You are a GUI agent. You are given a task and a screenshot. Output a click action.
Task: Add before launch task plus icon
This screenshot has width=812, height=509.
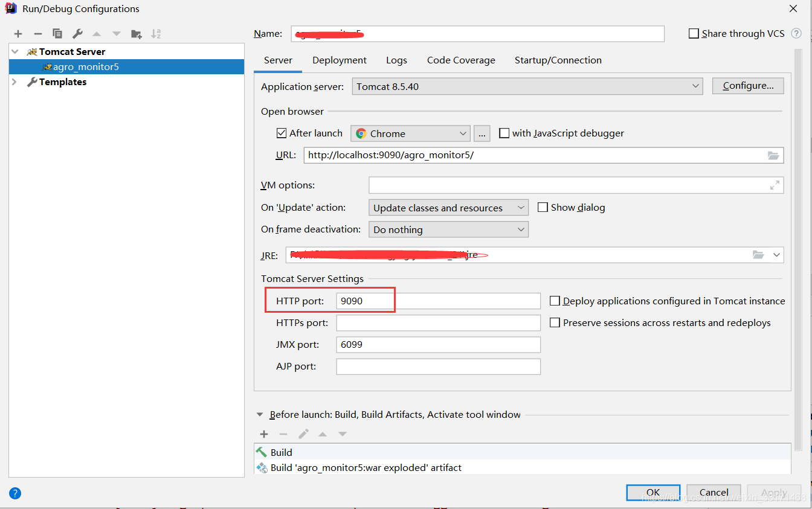tap(264, 434)
